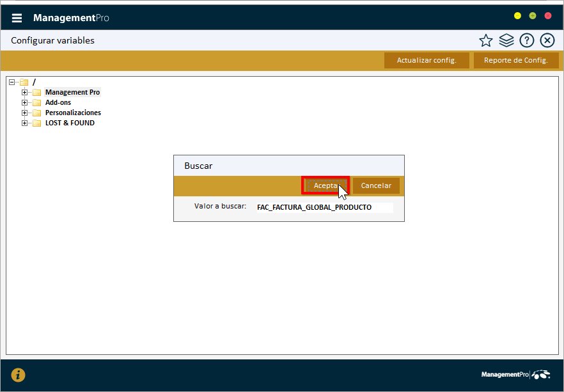Close Configurar variables with circled X
The width and height of the screenshot is (564, 392).
[547, 41]
